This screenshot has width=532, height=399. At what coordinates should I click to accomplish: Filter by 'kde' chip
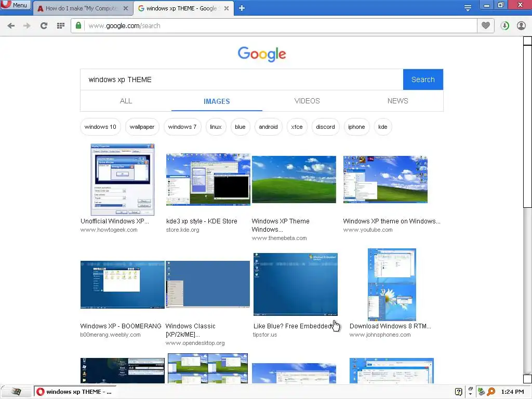click(382, 127)
